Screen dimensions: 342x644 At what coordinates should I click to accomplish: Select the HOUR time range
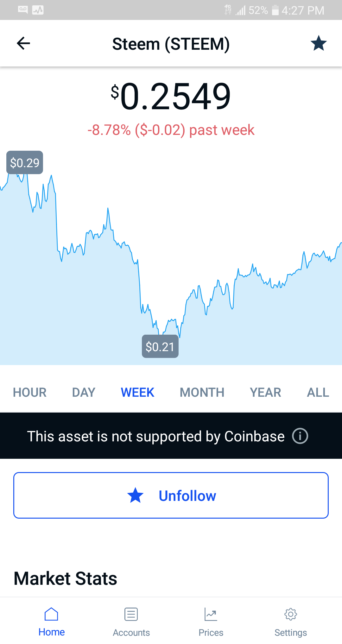[x=30, y=393]
